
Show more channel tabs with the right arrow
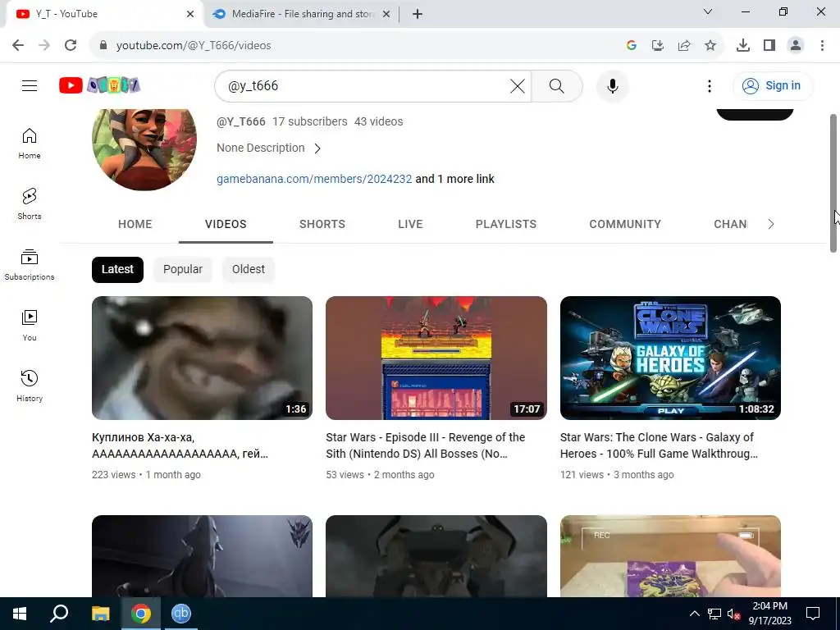[771, 224]
